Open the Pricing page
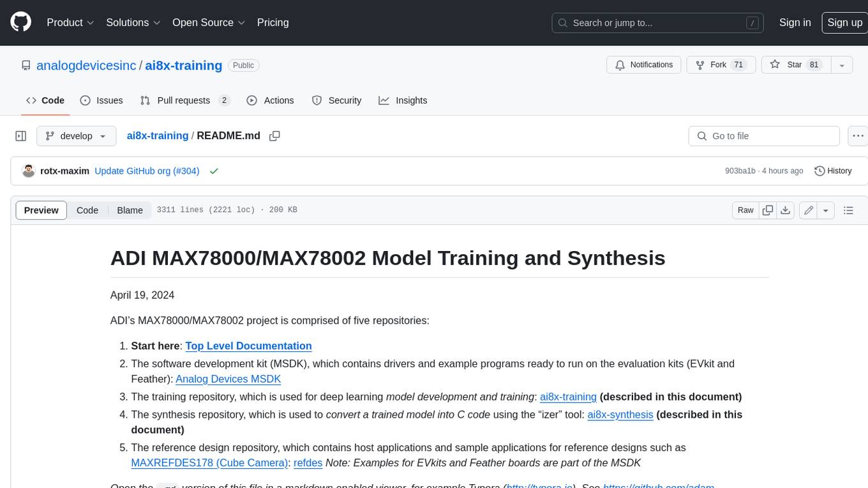The height and width of the screenshot is (488, 868). tap(273, 22)
